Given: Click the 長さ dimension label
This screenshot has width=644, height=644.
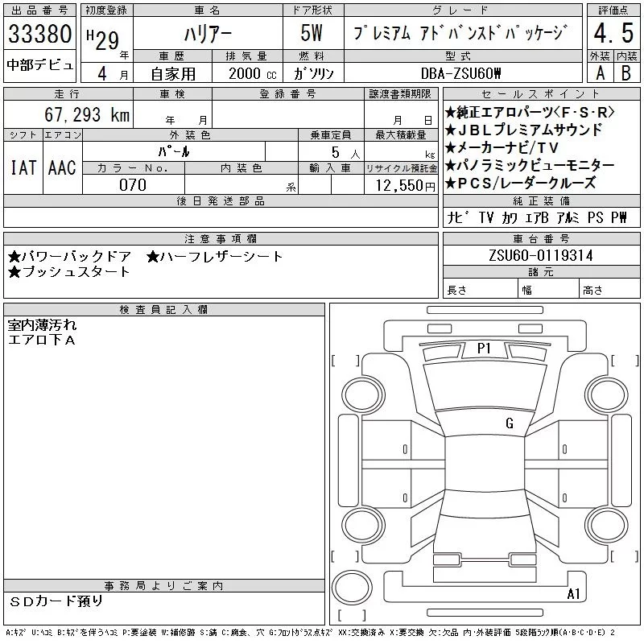Looking at the screenshot, I should tap(456, 291).
